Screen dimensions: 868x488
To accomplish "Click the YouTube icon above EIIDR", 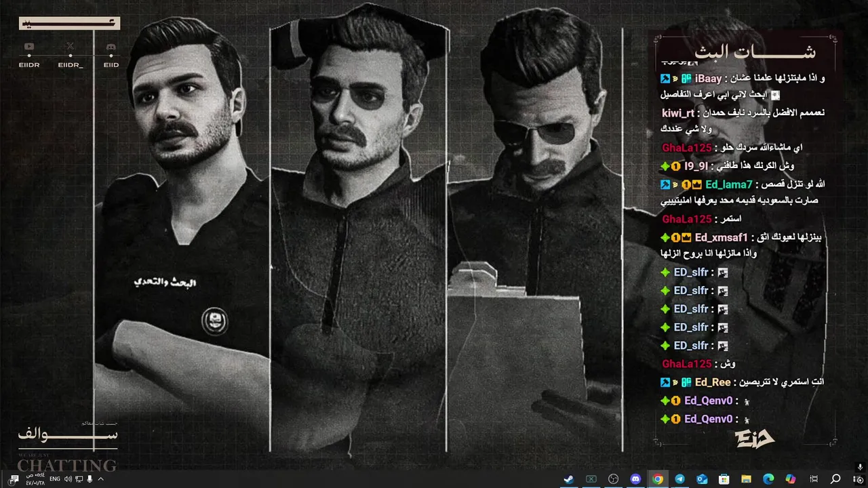I will 28,47.
